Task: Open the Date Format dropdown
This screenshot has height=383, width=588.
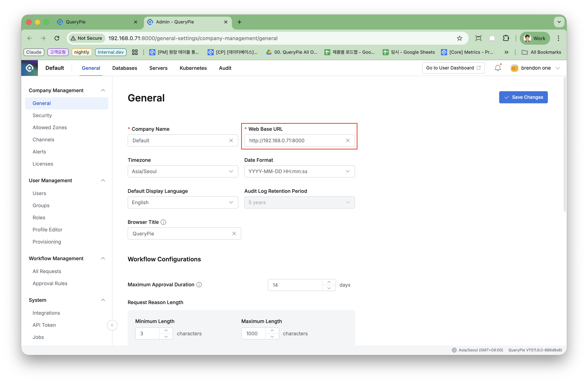Action: click(299, 171)
